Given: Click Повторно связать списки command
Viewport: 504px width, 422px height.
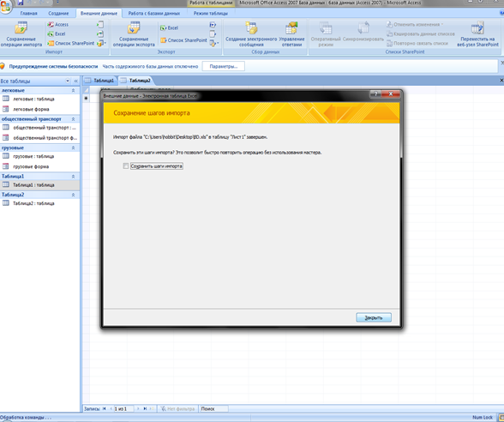Looking at the screenshot, I should point(417,43).
